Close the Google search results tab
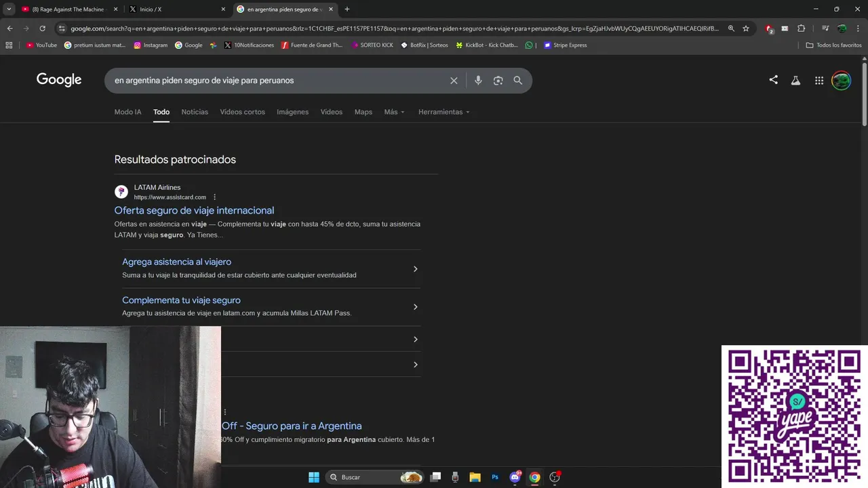The width and height of the screenshot is (868, 488). (331, 9)
